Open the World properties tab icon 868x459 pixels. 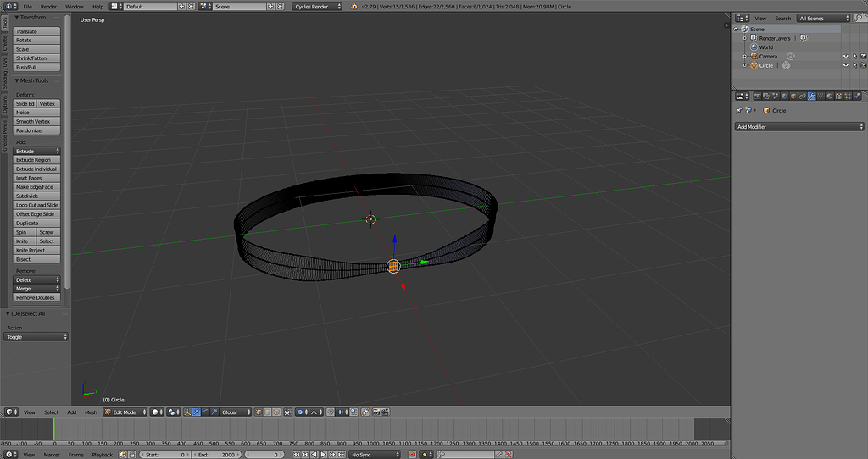click(x=784, y=97)
